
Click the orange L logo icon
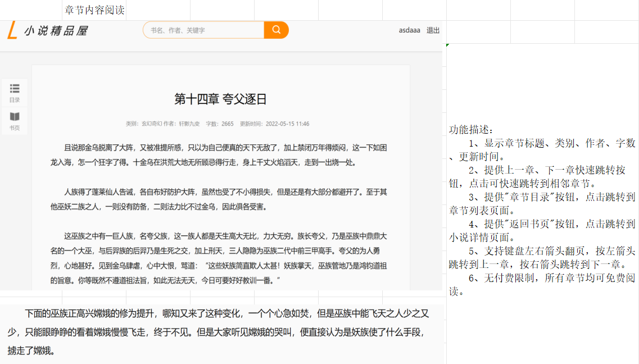(x=12, y=30)
